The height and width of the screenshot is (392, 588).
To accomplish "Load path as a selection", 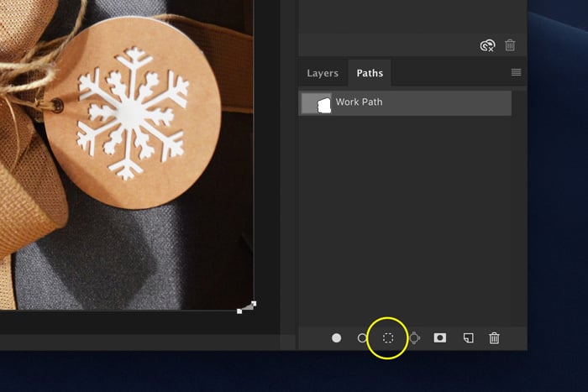I will pos(388,338).
